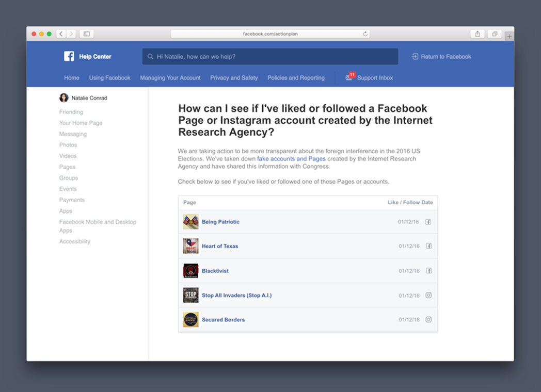Click the Hi Natalie help search field
This screenshot has width=541, height=392.
269,56
